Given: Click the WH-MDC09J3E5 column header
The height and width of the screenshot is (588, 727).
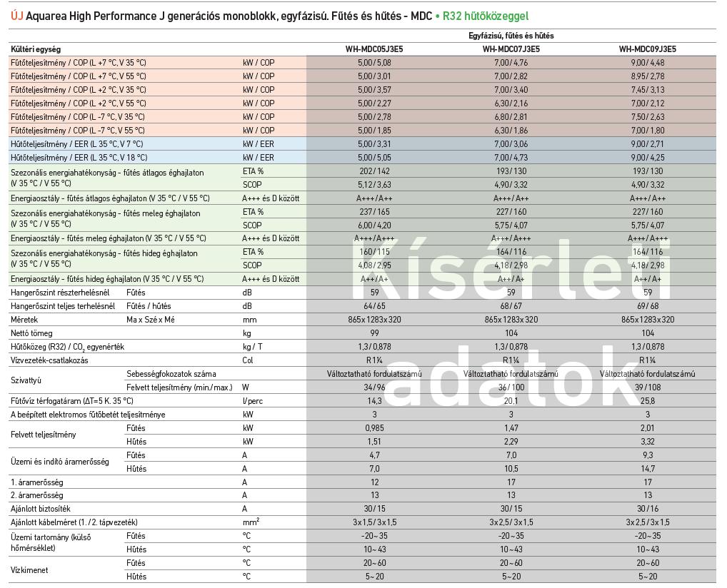Looking at the screenshot, I should [x=648, y=49].
